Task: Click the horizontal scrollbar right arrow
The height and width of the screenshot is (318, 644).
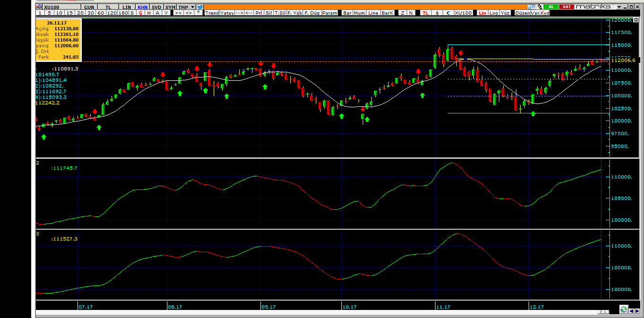Action: (x=605, y=312)
